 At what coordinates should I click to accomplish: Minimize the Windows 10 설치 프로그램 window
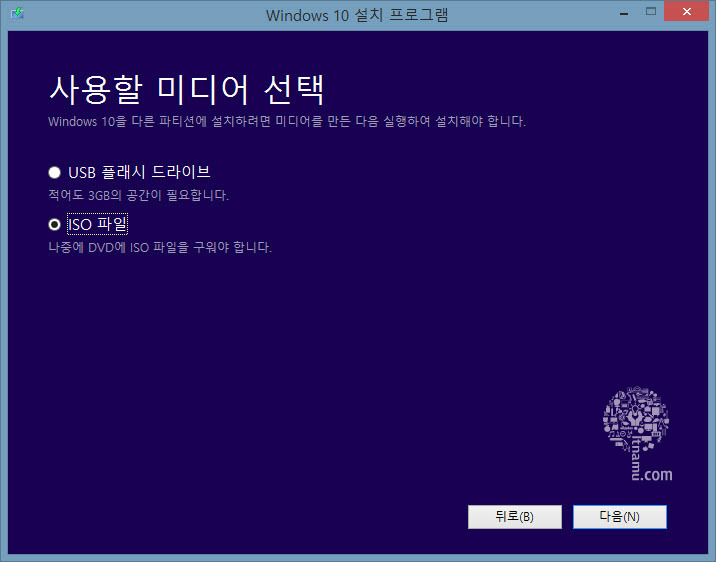pos(624,14)
